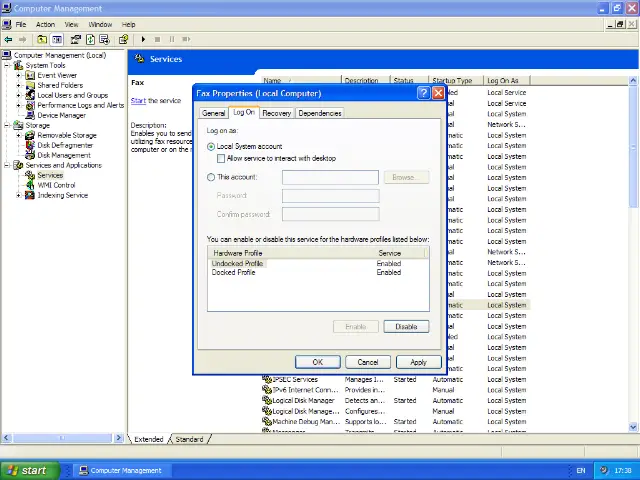640x480 pixels.
Task: Collapse the System Tools node
Action: (x=7, y=65)
